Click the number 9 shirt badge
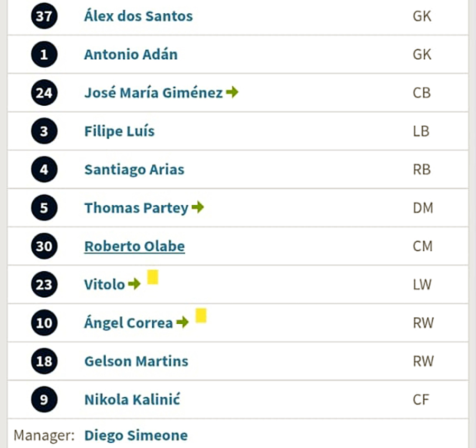Viewport: 476px width, 448px height. coord(44,399)
